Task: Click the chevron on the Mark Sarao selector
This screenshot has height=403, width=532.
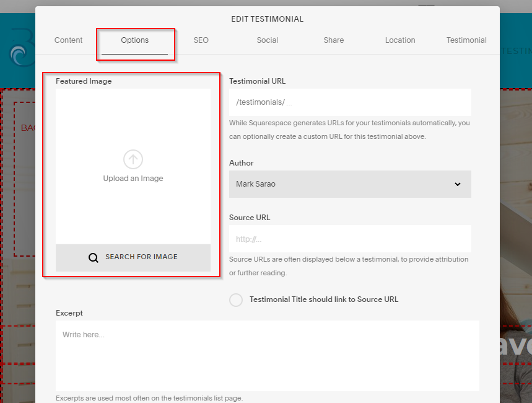Action: coord(458,184)
